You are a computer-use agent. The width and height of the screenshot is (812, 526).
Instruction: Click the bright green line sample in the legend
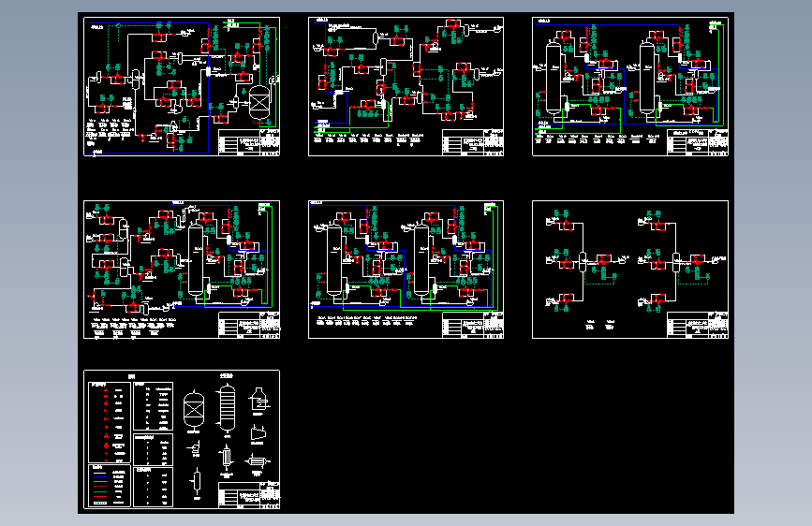[x=100, y=481]
